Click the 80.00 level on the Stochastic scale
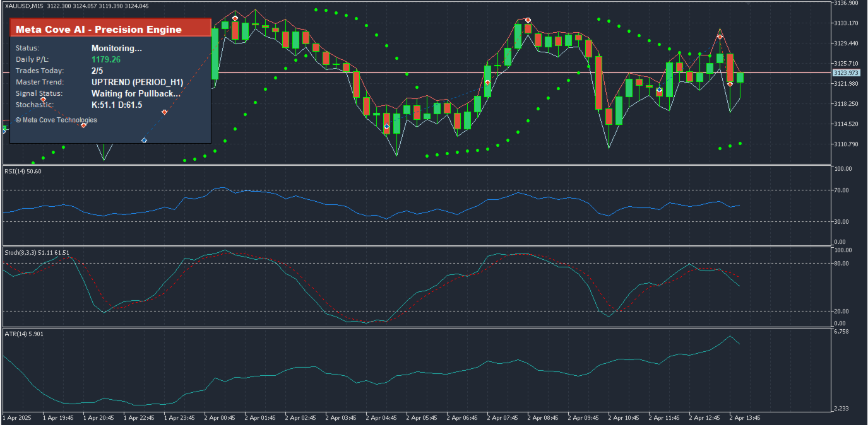The width and height of the screenshot is (868, 425). pyautogui.click(x=842, y=264)
